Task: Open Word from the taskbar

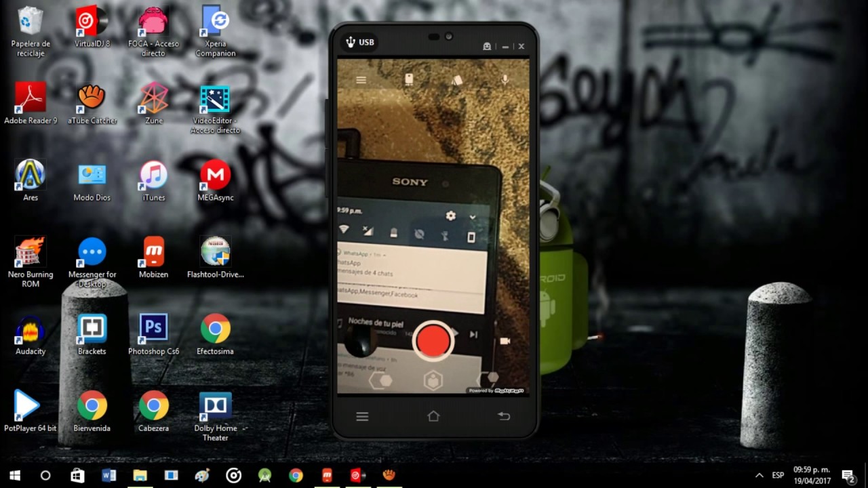Action: (108, 476)
